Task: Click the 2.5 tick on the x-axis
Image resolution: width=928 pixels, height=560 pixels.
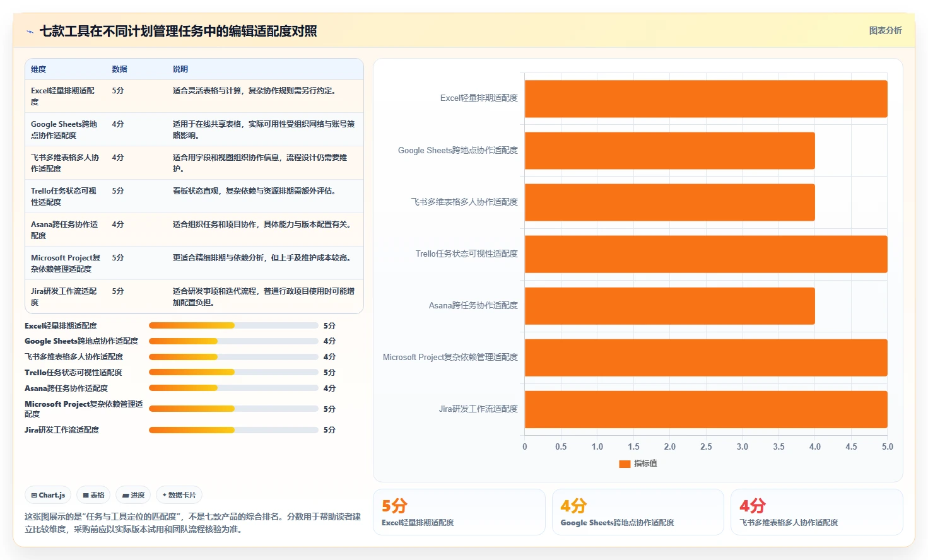Action: tap(706, 446)
